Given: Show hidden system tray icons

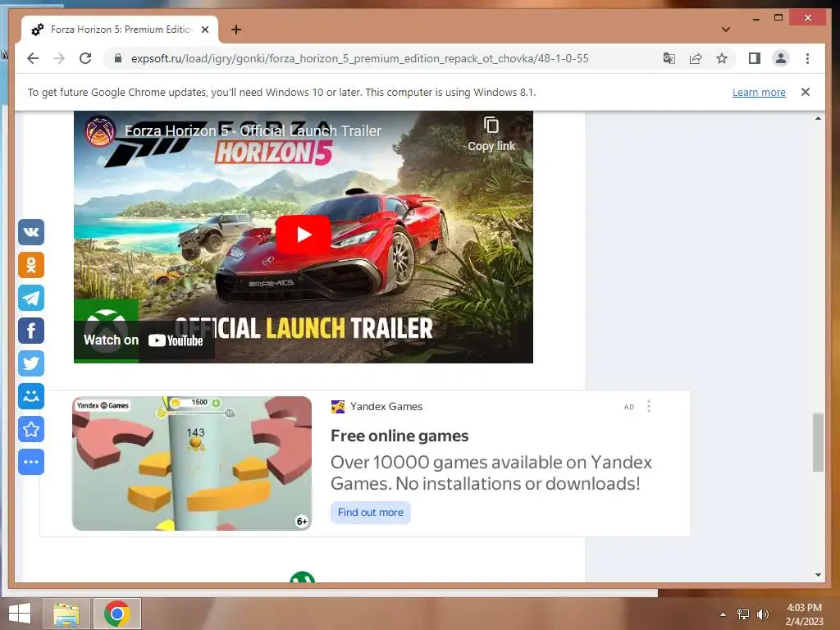Looking at the screenshot, I should 724,614.
